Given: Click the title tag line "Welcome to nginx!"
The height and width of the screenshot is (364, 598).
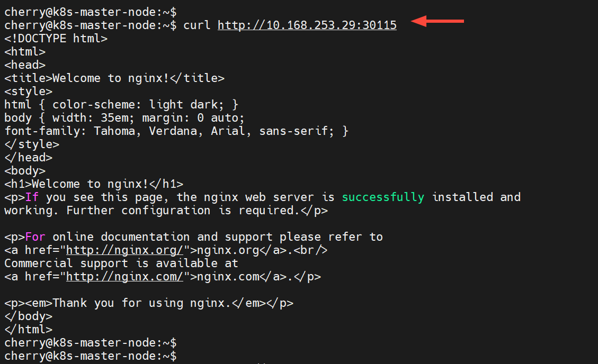Looking at the screenshot, I should [114, 78].
